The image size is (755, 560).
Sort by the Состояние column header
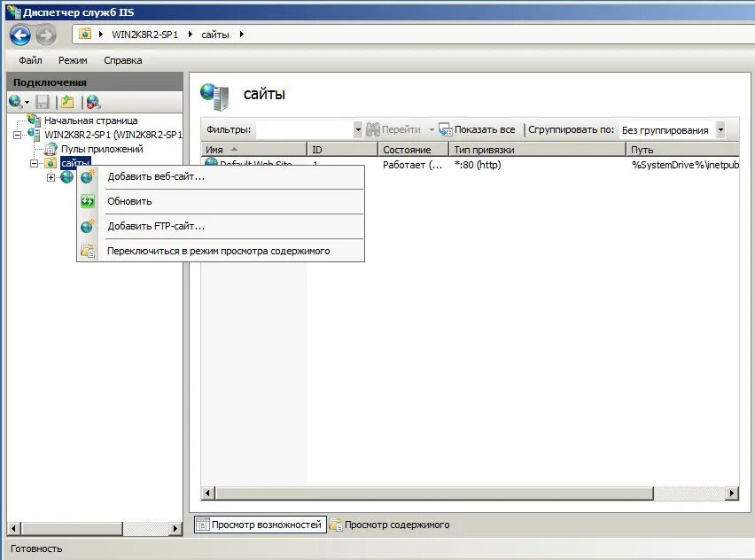tap(413, 150)
